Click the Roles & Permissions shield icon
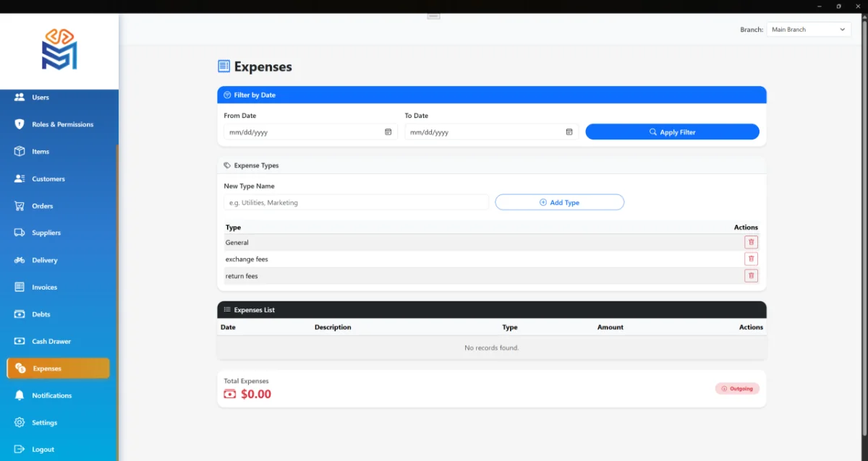 20,124
